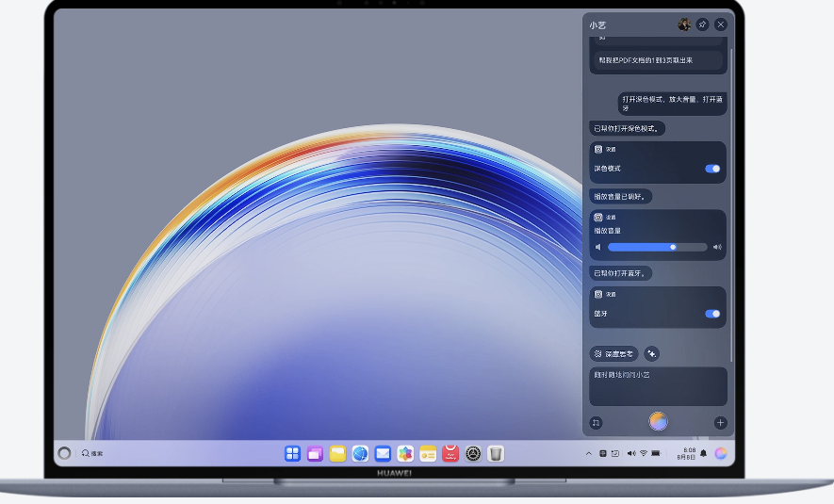This screenshot has height=504, width=834.
Task: Click the tray speaker volume icon
Action: pos(630,453)
